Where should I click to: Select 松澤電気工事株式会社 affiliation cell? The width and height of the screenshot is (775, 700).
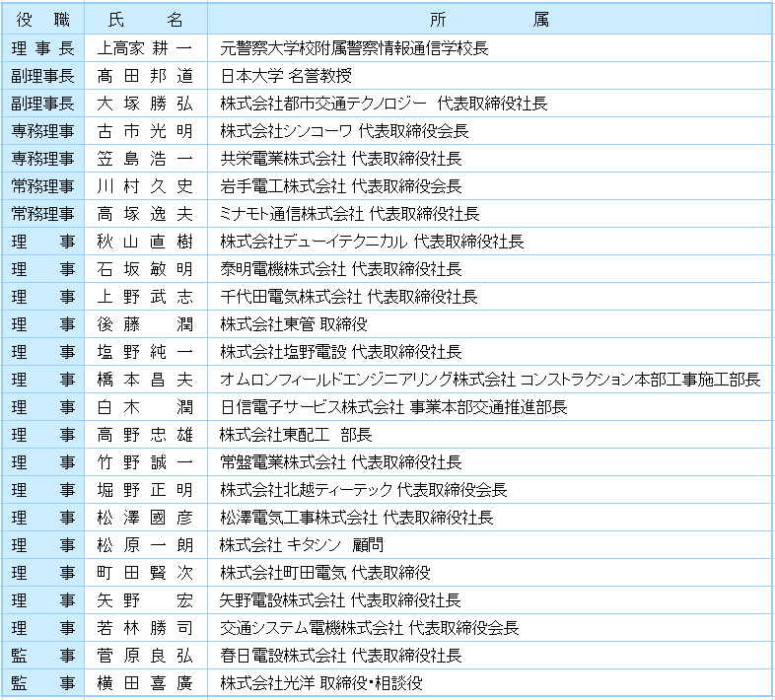coord(490,519)
